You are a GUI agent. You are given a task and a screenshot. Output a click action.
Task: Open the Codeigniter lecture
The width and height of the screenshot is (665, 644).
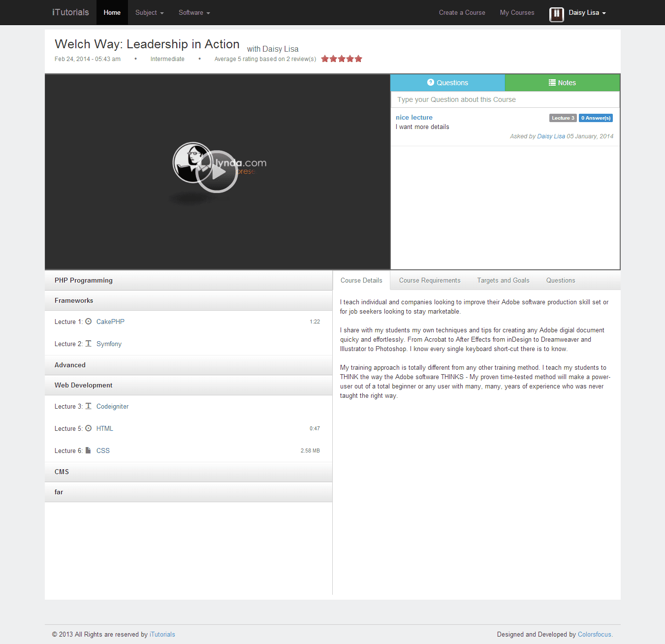click(x=112, y=406)
